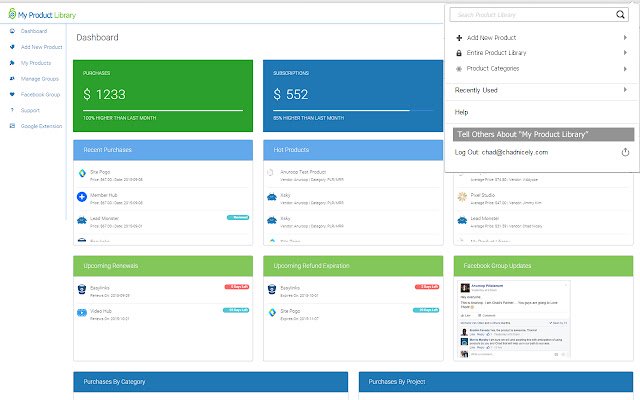Click the sidebar Add New Product icon
Screen dimensions: 640x400
point(12,47)
